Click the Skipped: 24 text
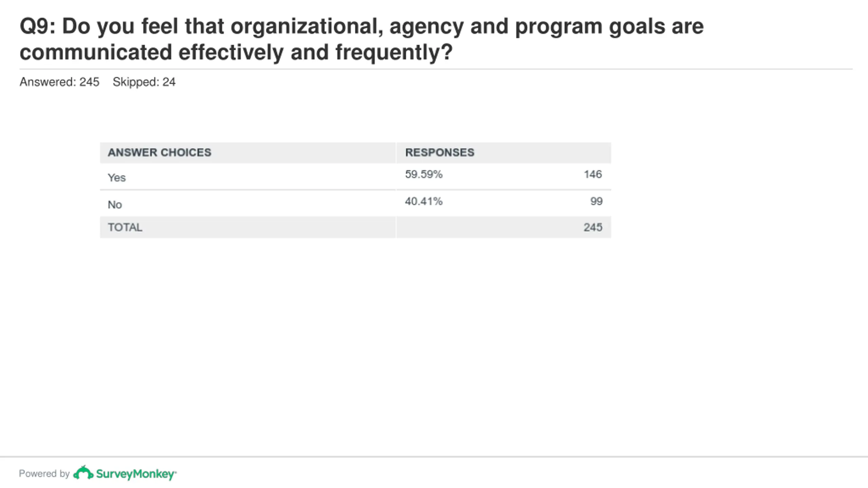Screen dimensions: 868x488 pos(144,82)
